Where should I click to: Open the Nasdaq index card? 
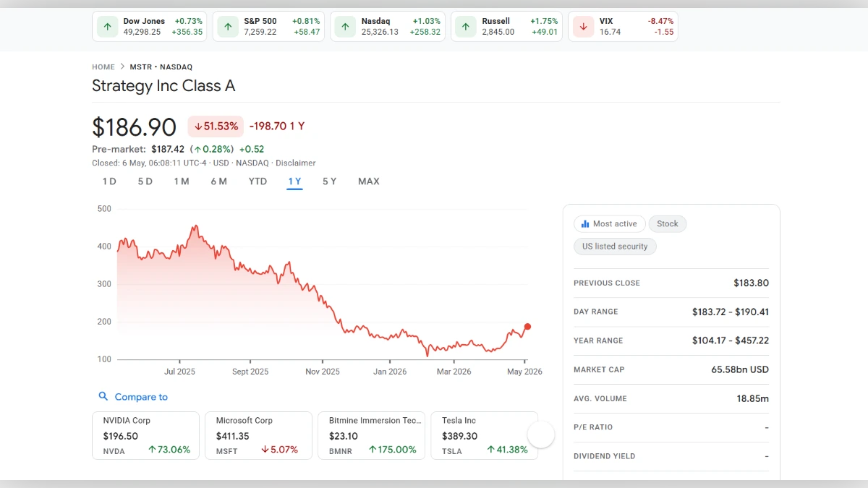(388, 27)
